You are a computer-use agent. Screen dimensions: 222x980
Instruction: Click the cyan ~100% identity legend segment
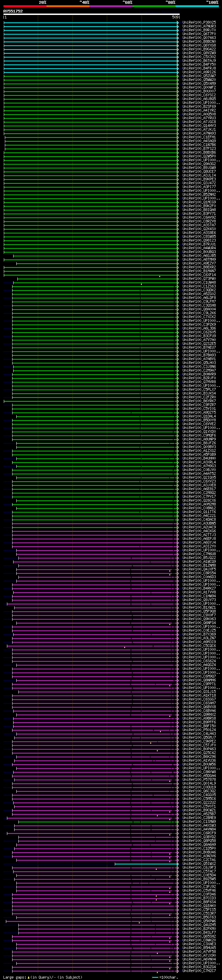point(197,6)
